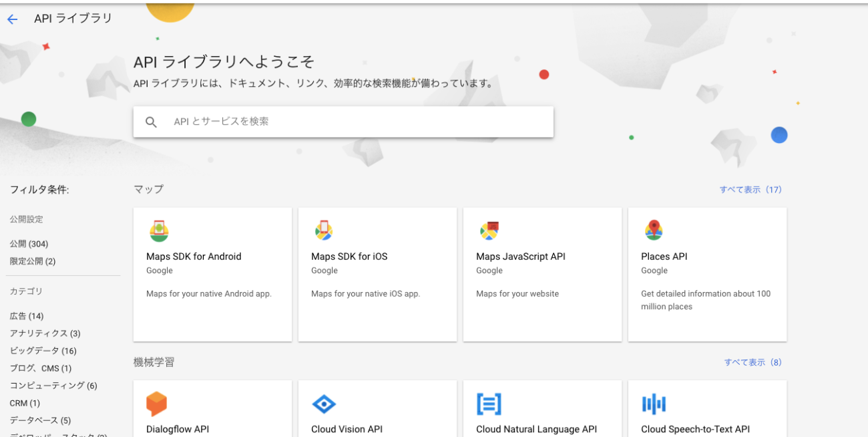Click 'Maps for your native Android app.' description
This screenshot has width=868, height=437.
click(x=209, y=294)
